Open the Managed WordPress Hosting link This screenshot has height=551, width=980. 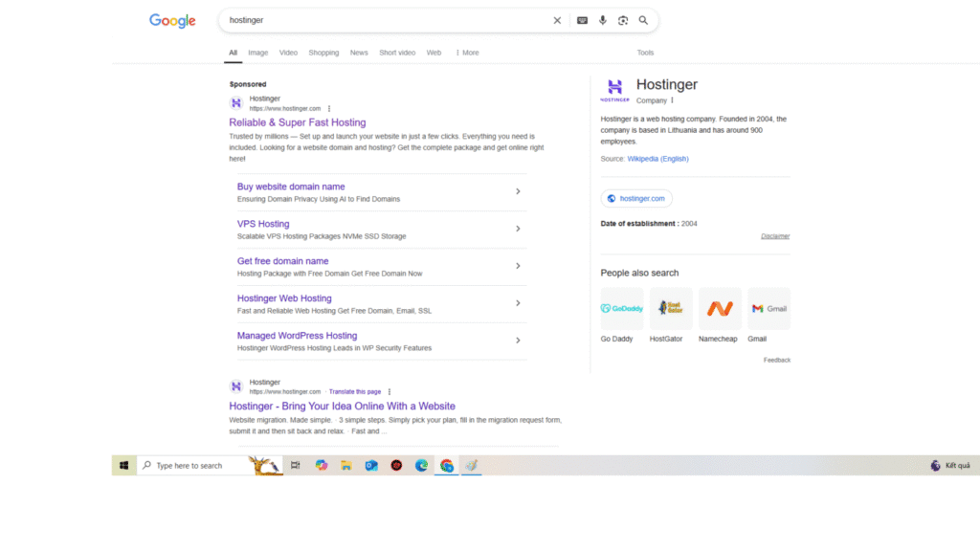(297, 336)
